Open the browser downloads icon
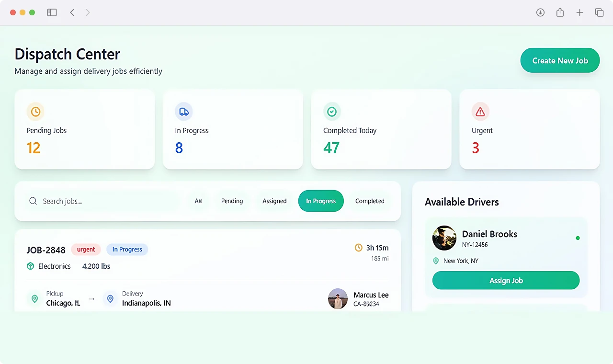Viewport: 613px width, 364px height. click(x=540, y=12)
